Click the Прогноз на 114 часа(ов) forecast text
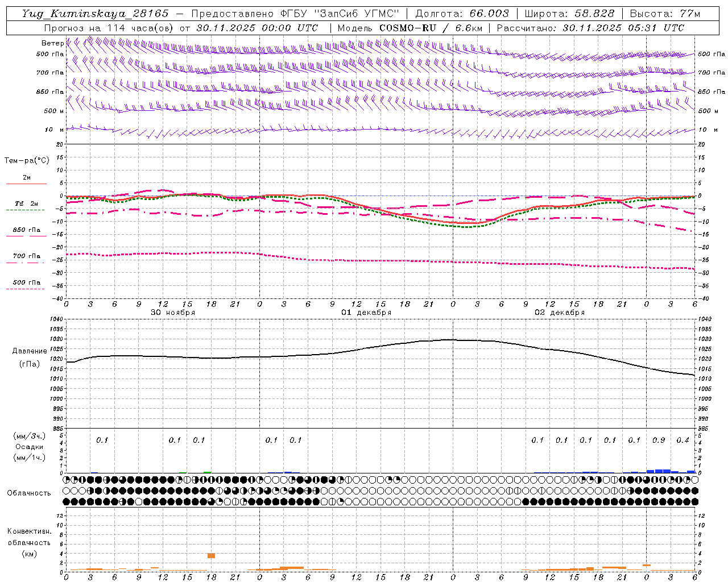Image resolution: width=728 pixels, height=582 pixels. [x=109, y=28]
